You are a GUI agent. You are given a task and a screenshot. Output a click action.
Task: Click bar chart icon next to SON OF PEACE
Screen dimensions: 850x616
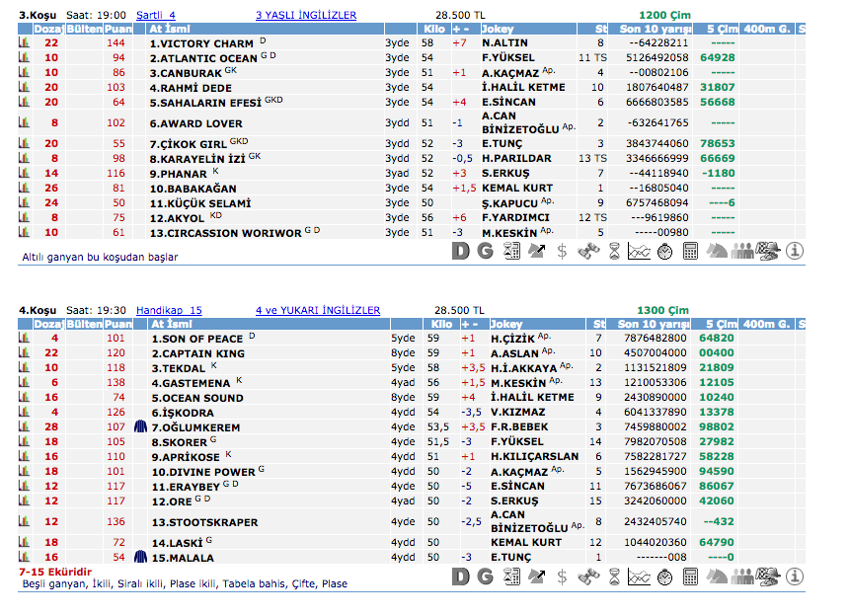[x=24, y=339]
